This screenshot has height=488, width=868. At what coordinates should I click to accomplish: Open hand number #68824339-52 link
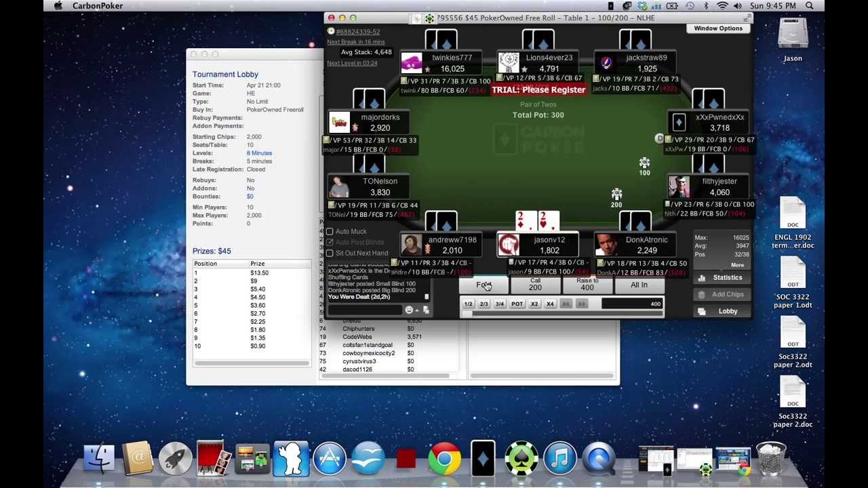point(357,32)
